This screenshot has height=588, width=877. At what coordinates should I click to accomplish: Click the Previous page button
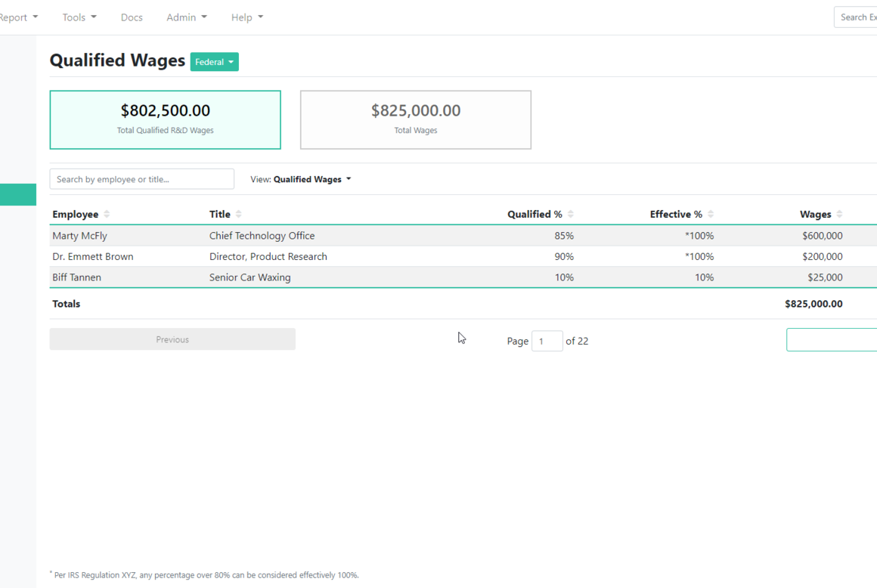click(x=172, y=339)
